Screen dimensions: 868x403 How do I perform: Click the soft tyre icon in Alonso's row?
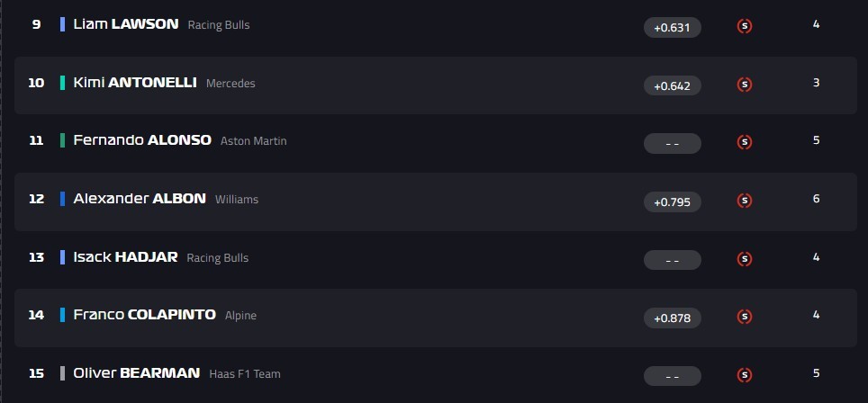pyautogui.click(x=745, y=142)
